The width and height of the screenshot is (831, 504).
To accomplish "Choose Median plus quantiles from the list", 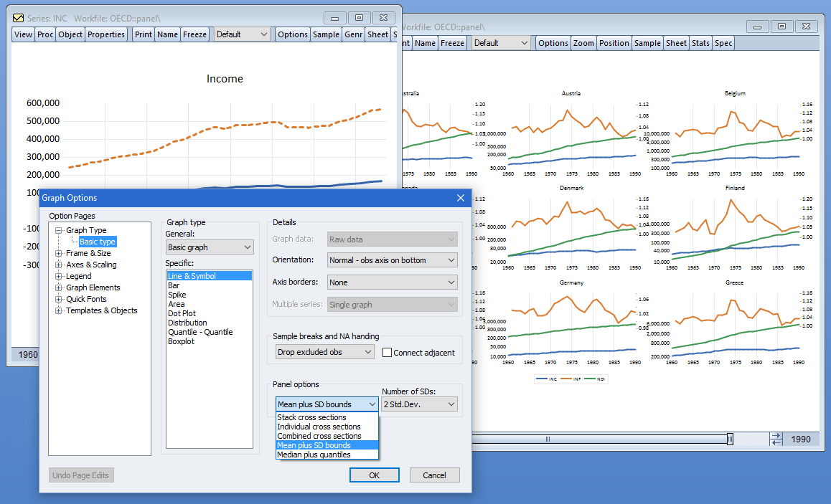I will coord(314,455).
